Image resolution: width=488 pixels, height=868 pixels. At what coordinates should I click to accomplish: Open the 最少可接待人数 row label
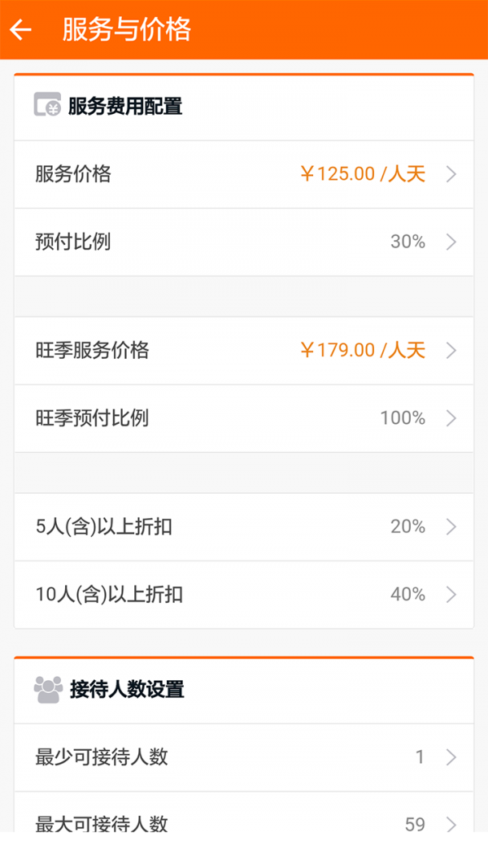pos(102,757)
